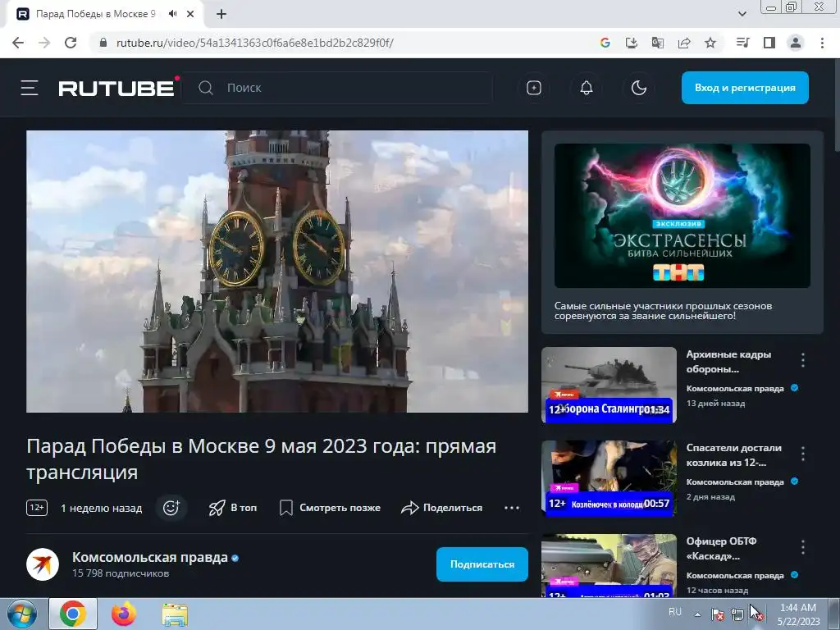Open the emoji reaction icon
The image size is (840, 630).
pyautogui.click(x=171, y=507)
